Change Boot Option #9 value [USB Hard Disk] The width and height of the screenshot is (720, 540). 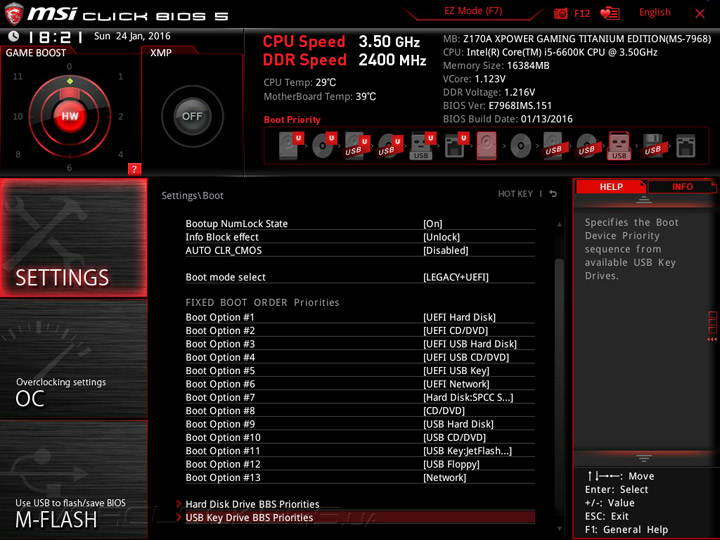[x=458, y=423]
